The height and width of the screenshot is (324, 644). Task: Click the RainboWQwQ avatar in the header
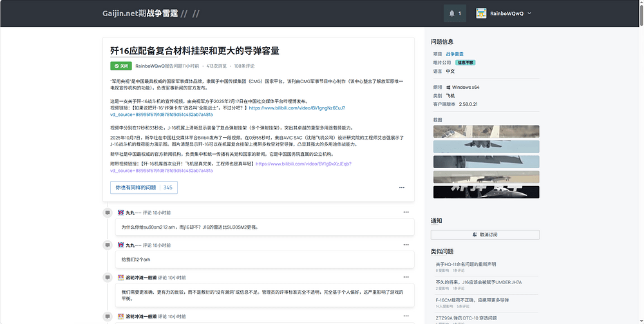[481, 13]
